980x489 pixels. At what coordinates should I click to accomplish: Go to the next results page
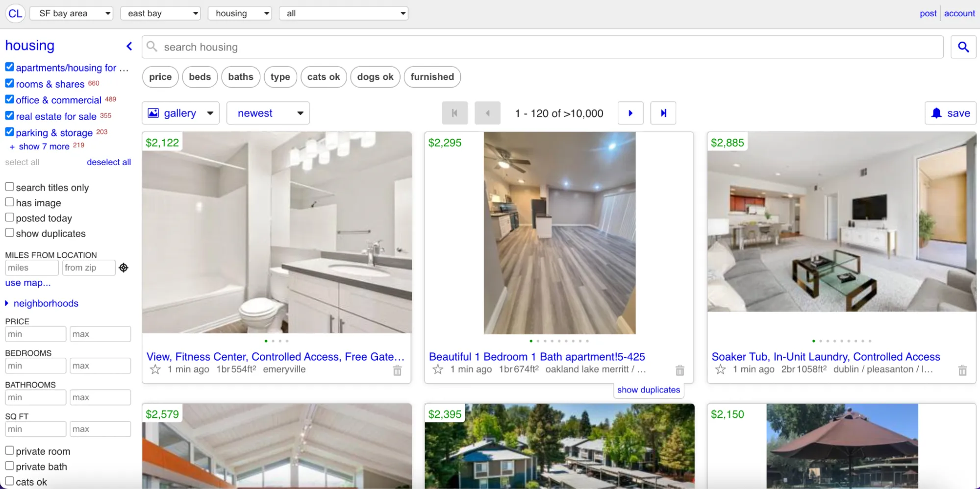[630, 113]
